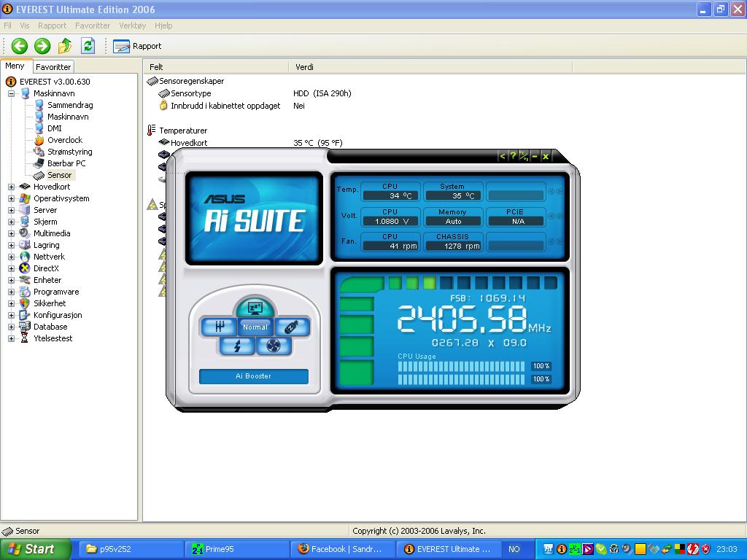This screenshot has height=560, width=747.
Task: Expand the Hovedkort tree node
Action: [x=11, y=187]
